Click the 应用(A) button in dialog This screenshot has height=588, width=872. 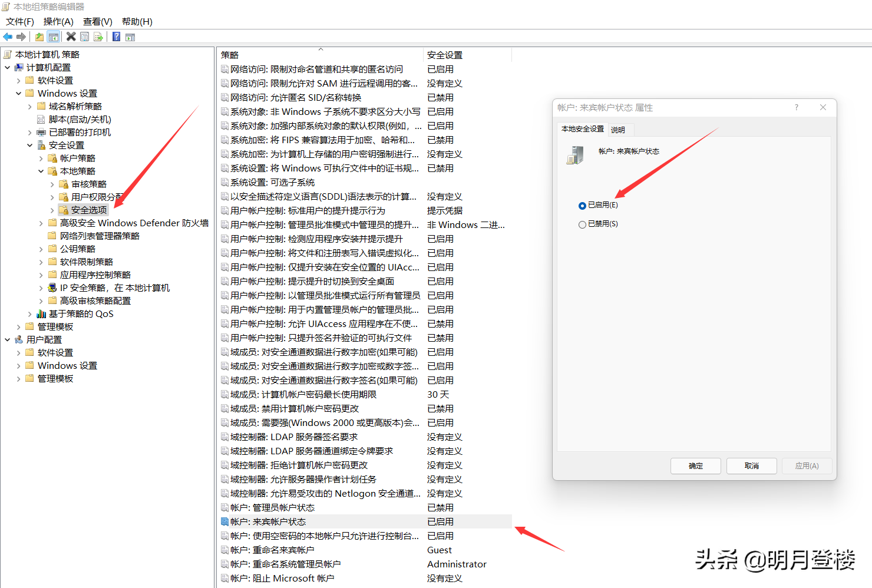(x=807, y=466)
